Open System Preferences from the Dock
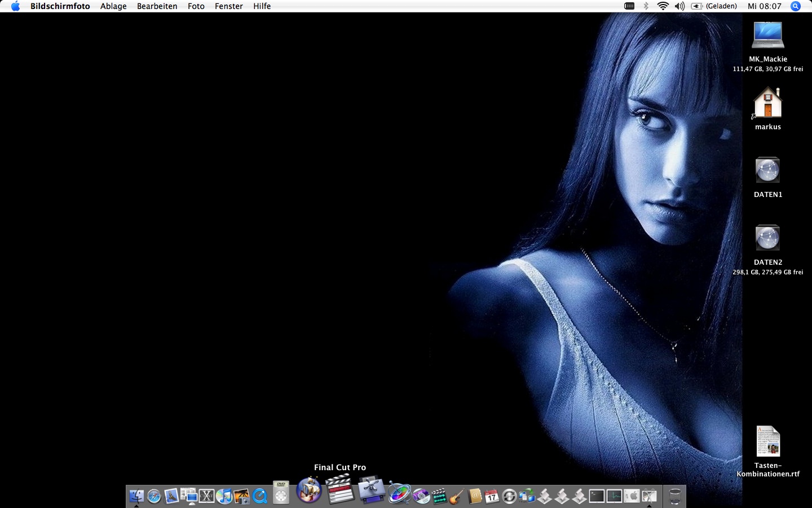Screen dimensions: 812x508 [632, 496]
